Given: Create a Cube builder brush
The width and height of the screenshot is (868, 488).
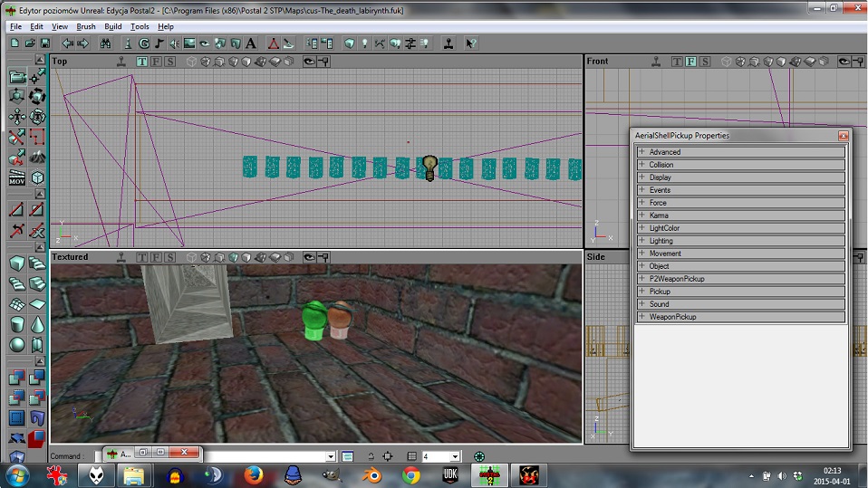Looking at the screenshot, I should click(17, 263).
